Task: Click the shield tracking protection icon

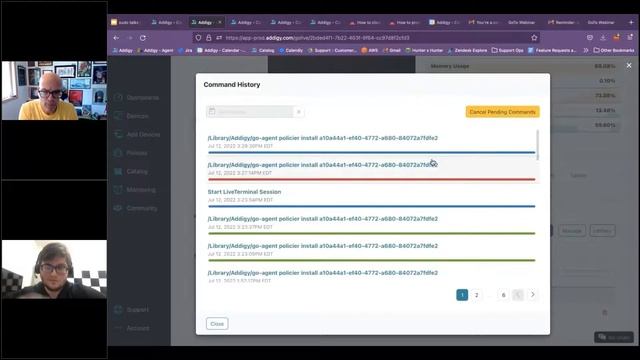Action: (198, 38)
